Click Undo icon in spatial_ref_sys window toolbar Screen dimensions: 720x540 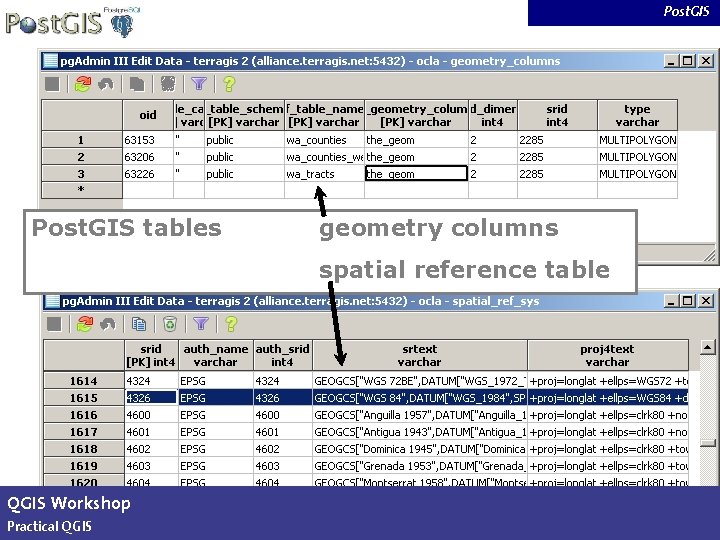pos(108,324)
